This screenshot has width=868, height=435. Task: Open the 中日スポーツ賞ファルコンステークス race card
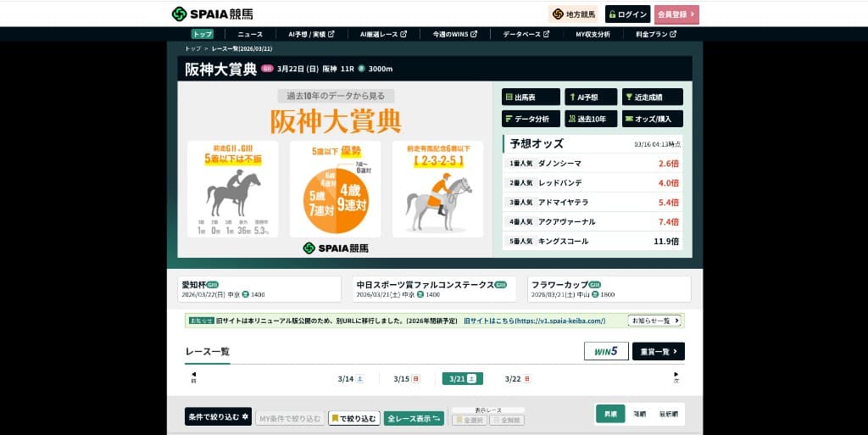click(434, 289)
